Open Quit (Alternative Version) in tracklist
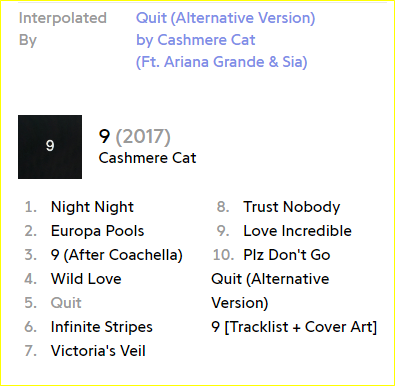 click(x=270, y=291)
